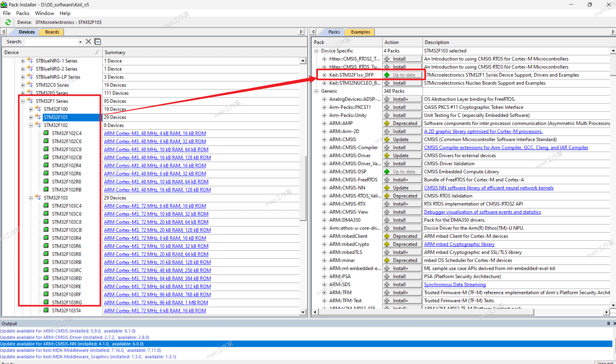Click Deprecated icon for ARM::AMP

point(387,123)
